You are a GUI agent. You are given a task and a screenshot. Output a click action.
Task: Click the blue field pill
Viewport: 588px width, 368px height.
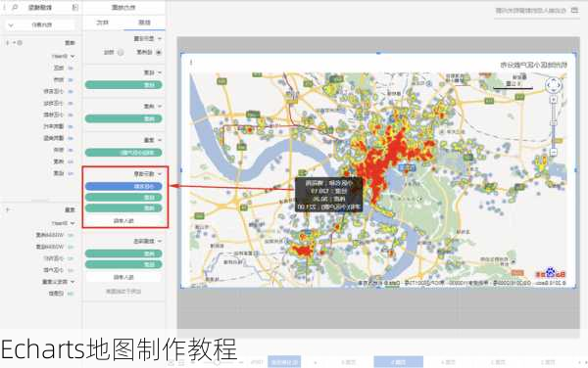[x=123, y=186]
